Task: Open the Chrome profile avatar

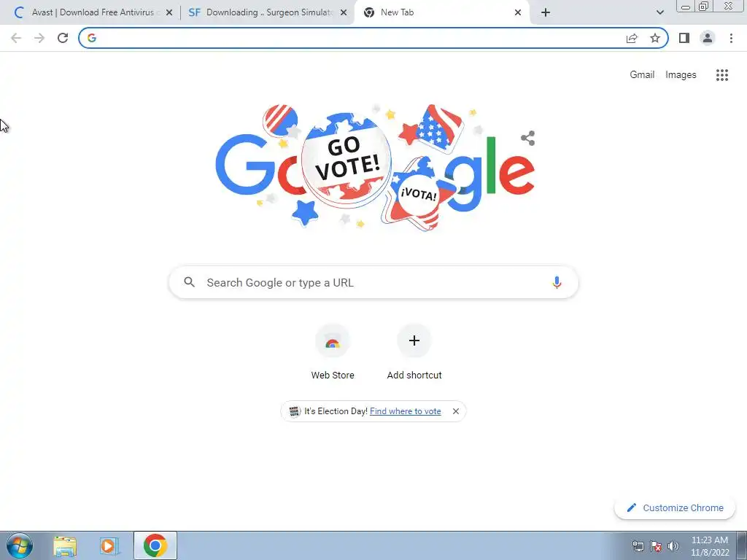Action: tap(708, 38)
